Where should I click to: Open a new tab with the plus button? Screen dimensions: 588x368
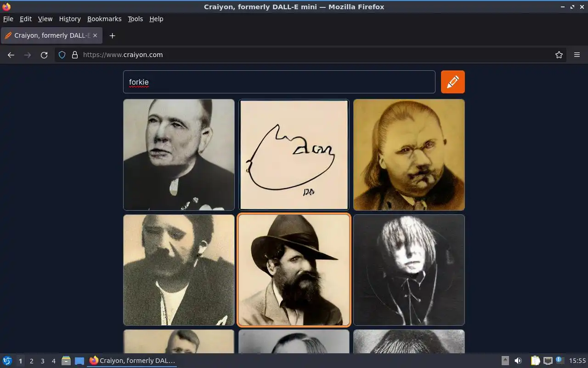(112, 35)
